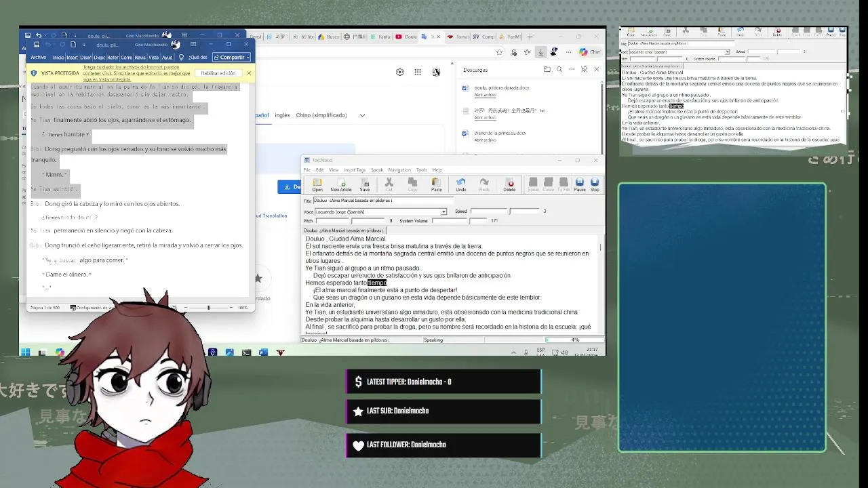The image size is (868, 488).
Task: Select the Douluo article tab in TextAloud
Action: tap(342, 230)
